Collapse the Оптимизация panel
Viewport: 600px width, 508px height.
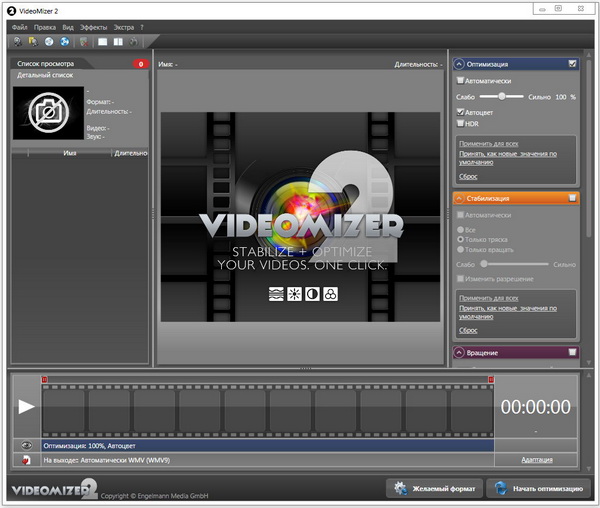point(459,63)
